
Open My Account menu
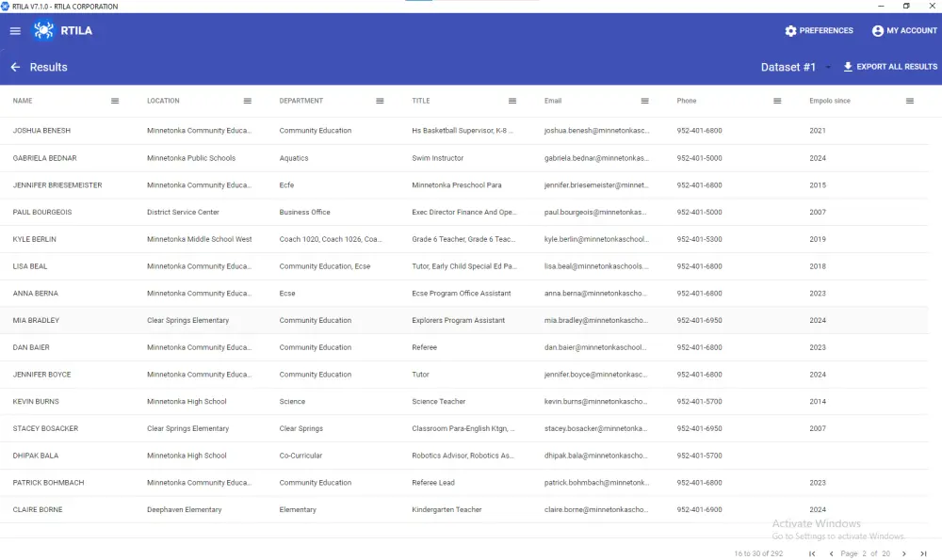pos(904,31)
